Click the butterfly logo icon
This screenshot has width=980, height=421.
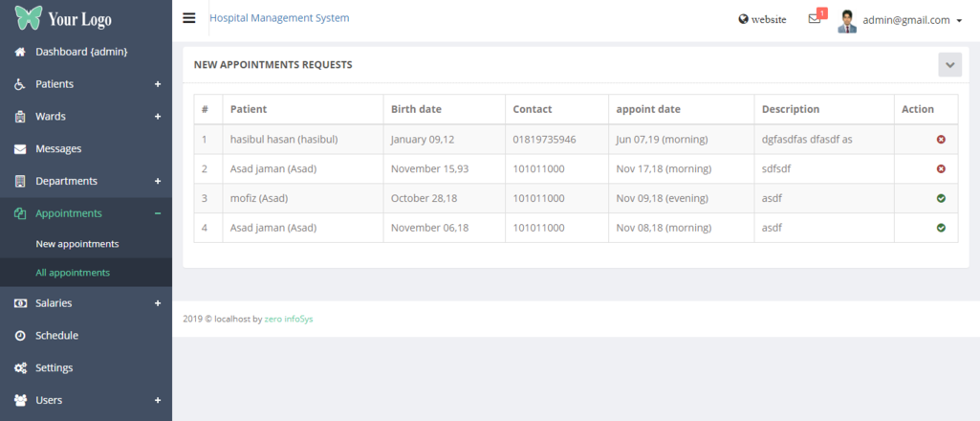pyautogui.click(x=29, y=18)
